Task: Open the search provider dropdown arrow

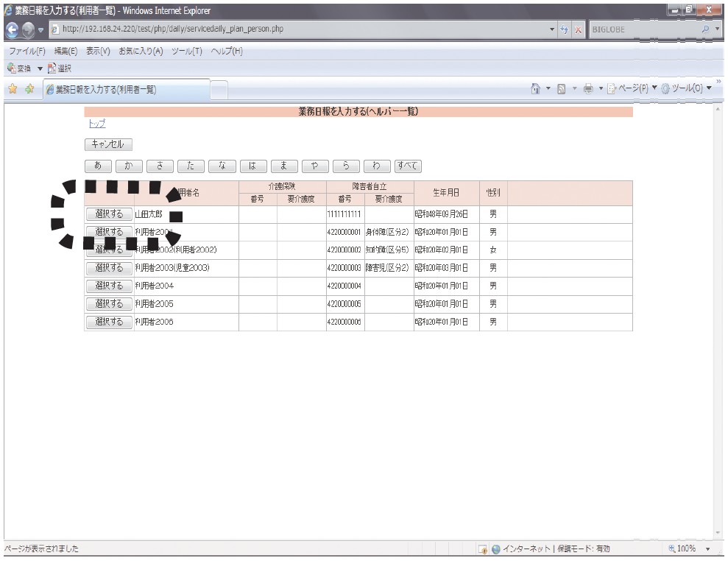Action: pyautogui.click(x=717, y=29)
